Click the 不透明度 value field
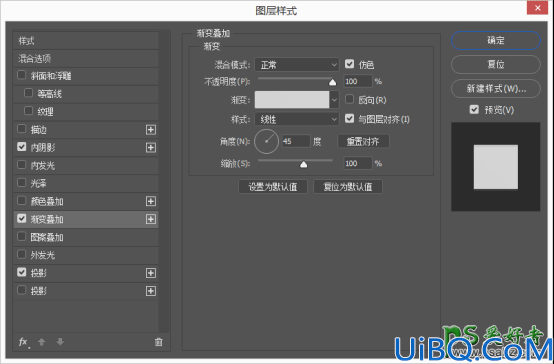This screenshot has height=364, width=554. pyautogui.click(x=358, y=81)
